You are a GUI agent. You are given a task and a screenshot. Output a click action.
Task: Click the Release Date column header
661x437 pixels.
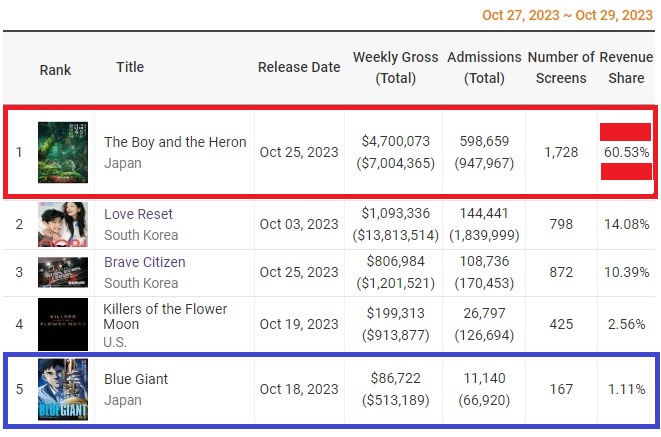pyautogui.click(x=299, y=67)
